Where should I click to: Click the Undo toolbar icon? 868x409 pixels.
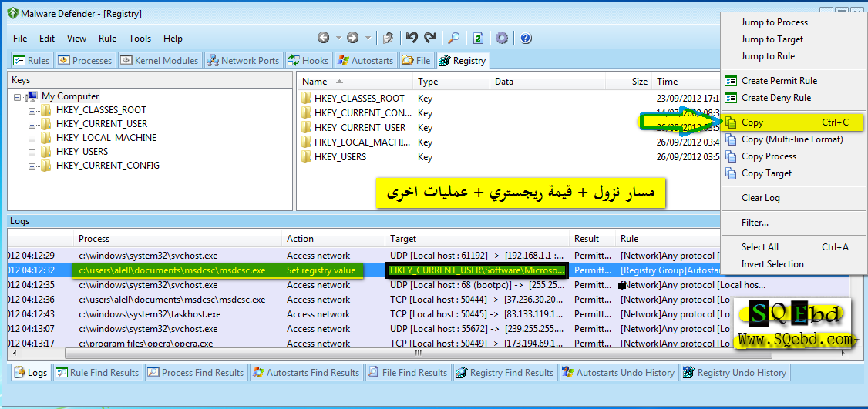click(x=412, y=38)
